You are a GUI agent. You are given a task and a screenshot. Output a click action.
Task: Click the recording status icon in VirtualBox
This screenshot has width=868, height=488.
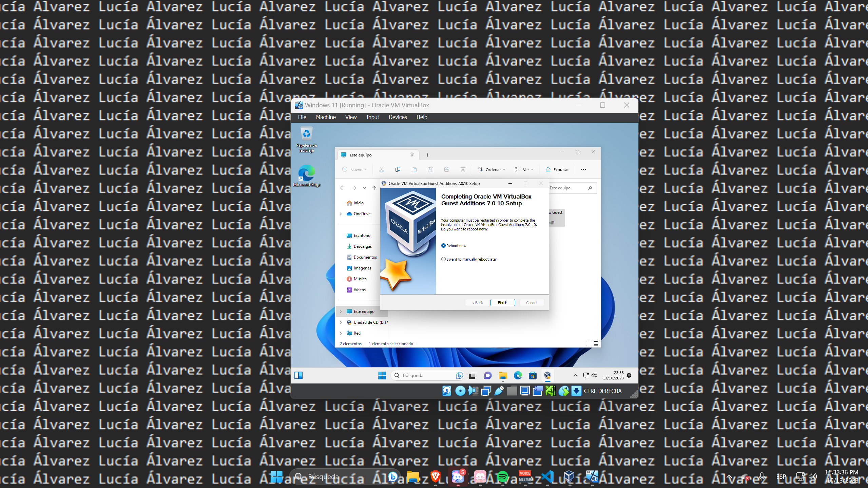pyautogui.click(x=538, y=391)
